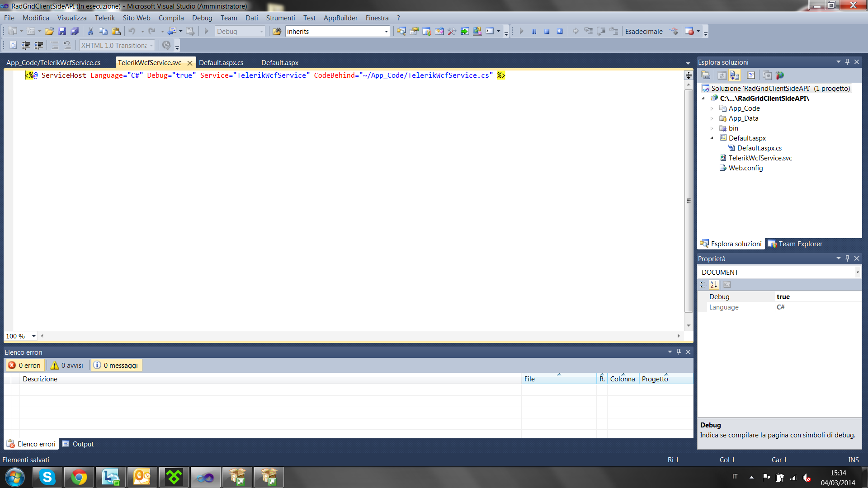Screen dimensions: 868x488
Task: Save all files with the multi-floppy icon
Action: 75,31
